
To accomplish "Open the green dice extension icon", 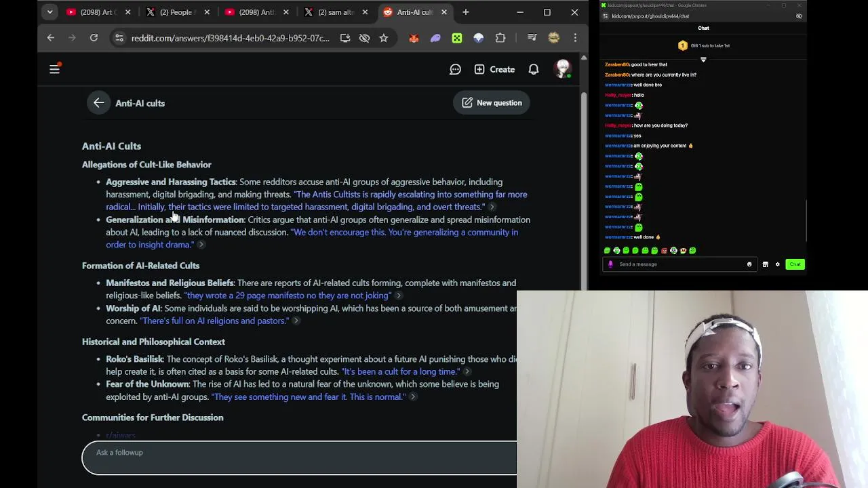I will (457, 38).
